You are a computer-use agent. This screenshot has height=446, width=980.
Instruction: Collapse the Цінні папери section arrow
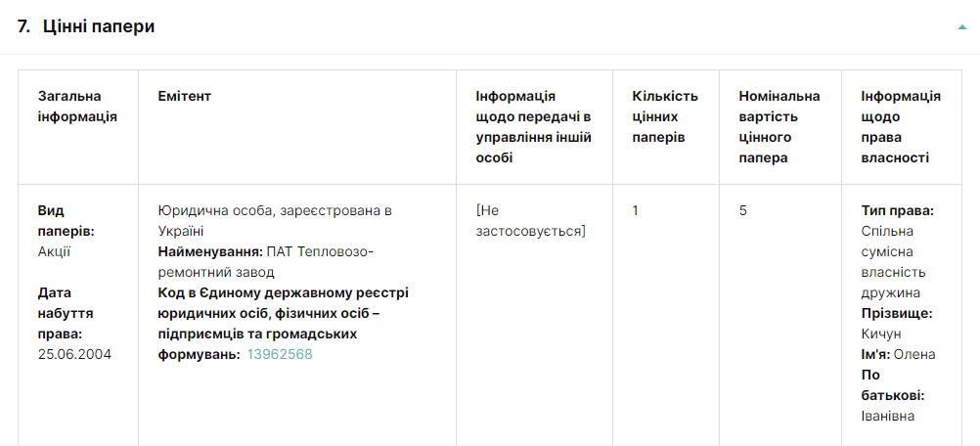pos(961,27)
